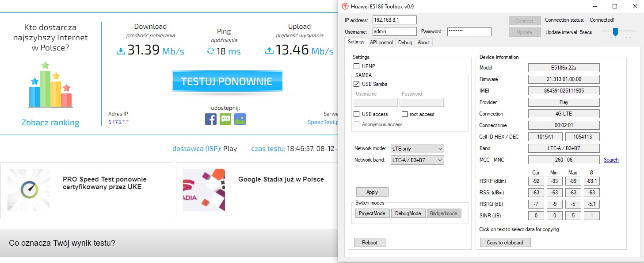Click the ping refresh icon

[x=210, y=51]
